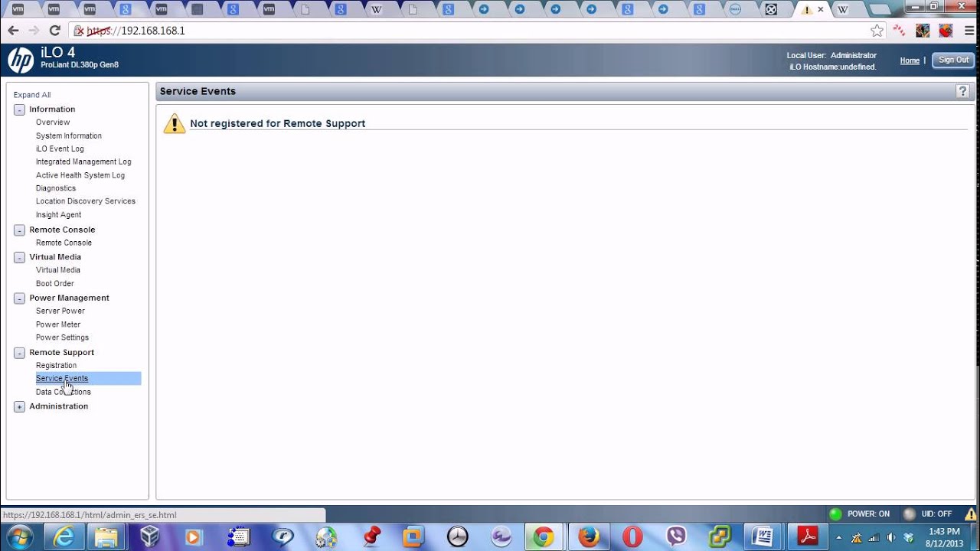Open Microsoft Word from taskbar
The height and width of the screenshot is (551, 980).
click(x=763, y=536)
